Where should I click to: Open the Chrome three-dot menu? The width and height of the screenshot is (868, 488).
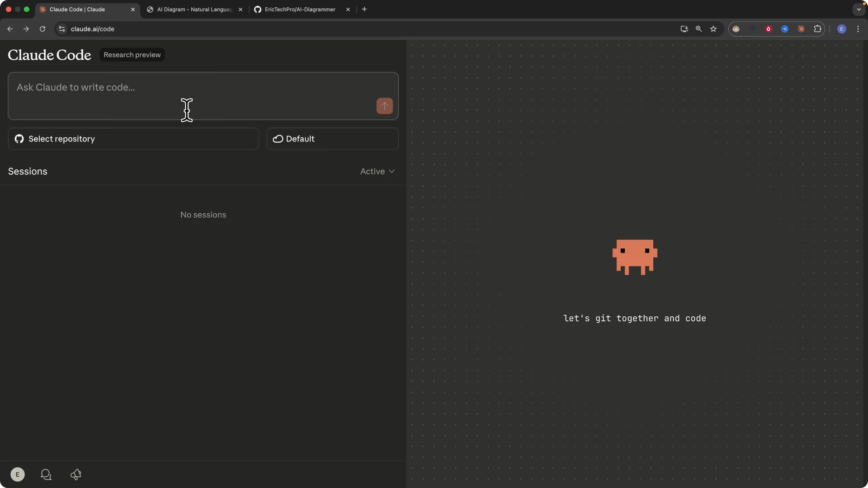point(858,29)
